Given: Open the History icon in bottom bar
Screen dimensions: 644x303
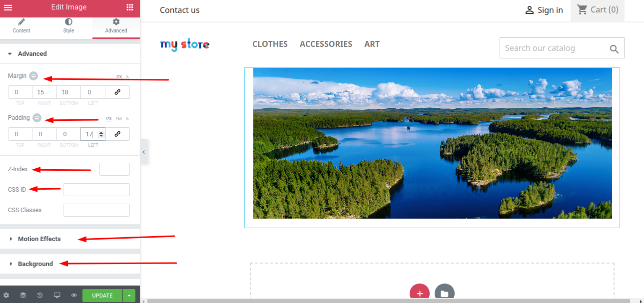Looking at the screenshot, I should (x=40, y=296).
